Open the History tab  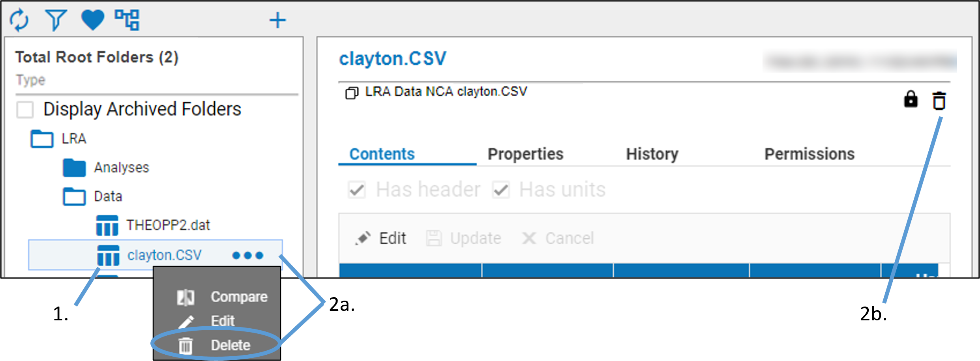[x=652, y=154]
